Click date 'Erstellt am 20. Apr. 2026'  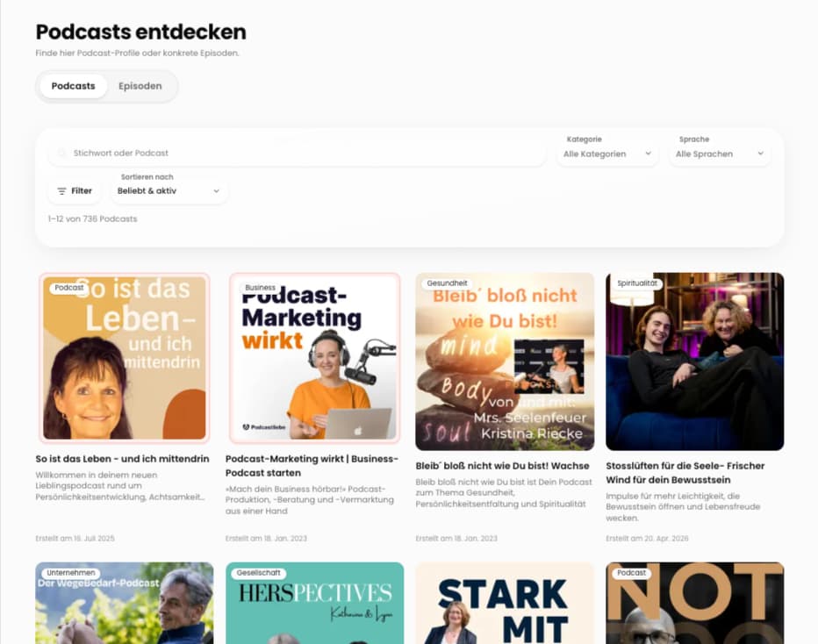[647, 538]
